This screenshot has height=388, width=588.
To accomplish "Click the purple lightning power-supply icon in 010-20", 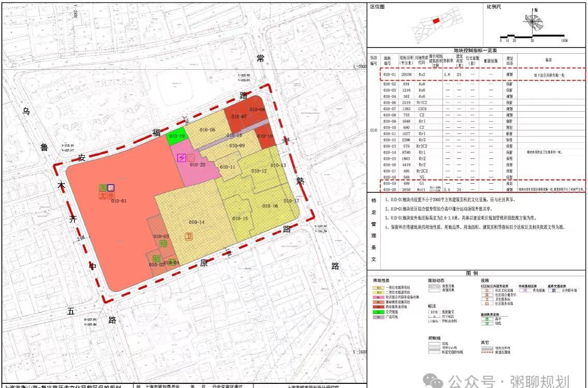I will (x=182, y=158).
